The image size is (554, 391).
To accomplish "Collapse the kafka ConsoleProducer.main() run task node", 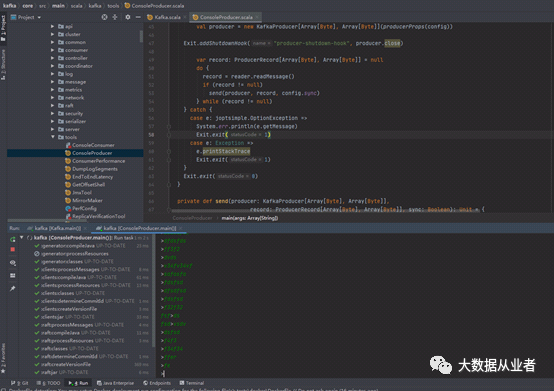I will [22, 238].
